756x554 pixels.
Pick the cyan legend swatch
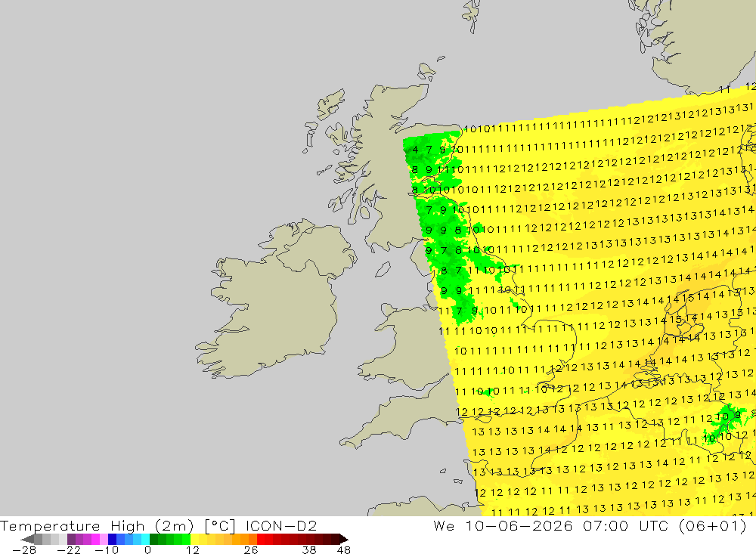(x=145, y=539)
